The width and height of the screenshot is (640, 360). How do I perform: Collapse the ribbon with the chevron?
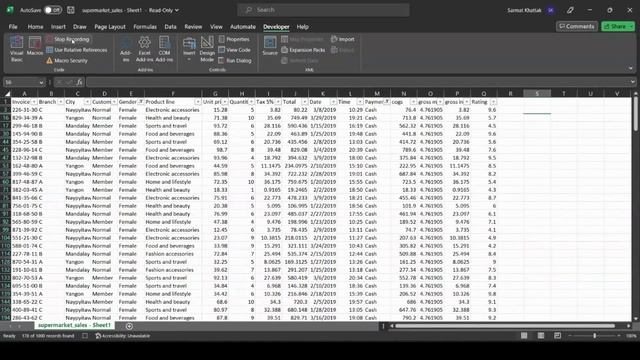(x=631, y=69)
